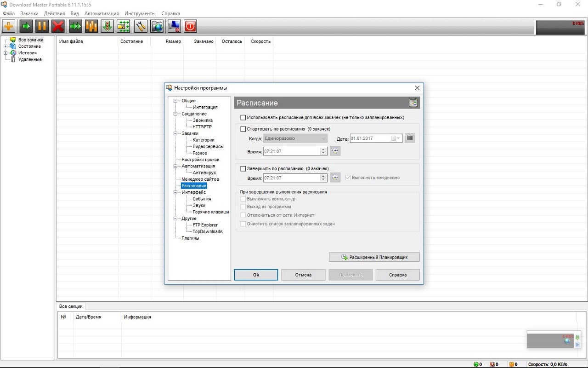Viewport: 588px width, 368px height.
Task: Open the calendar icon next to date field
Action: point(410,138)
